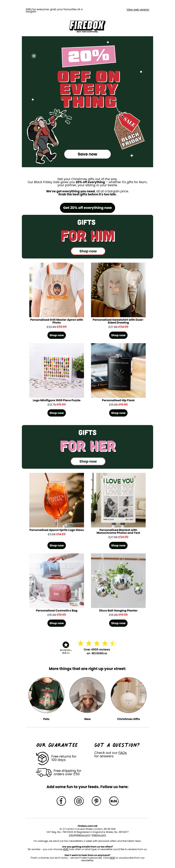Open Grill Master Apron product image
The image size is (175, 868).
click(57, 290)
